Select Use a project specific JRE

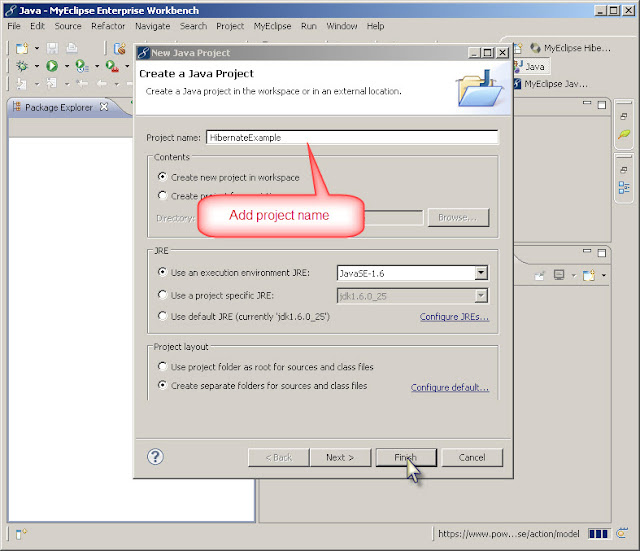click(x=162, y=294)
